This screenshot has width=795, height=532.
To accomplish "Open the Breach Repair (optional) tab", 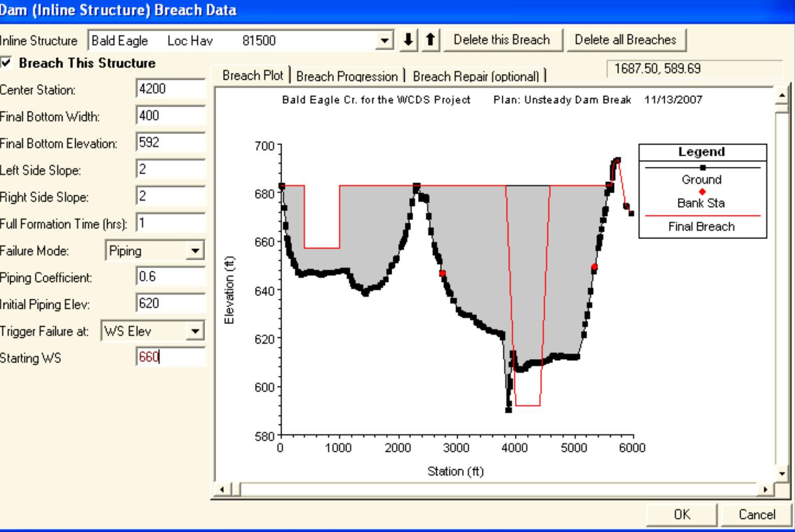I will coord(475,77).
